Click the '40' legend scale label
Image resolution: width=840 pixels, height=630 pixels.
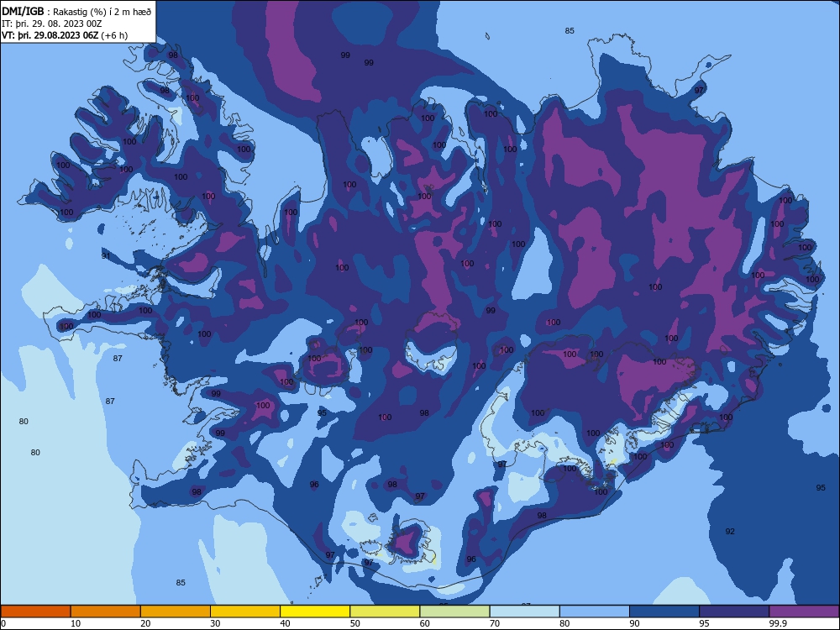(x=285, y=623)
